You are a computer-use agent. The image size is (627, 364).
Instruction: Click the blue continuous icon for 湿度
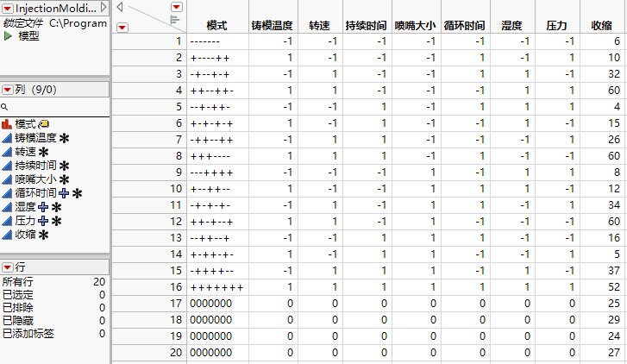point(7,207)
